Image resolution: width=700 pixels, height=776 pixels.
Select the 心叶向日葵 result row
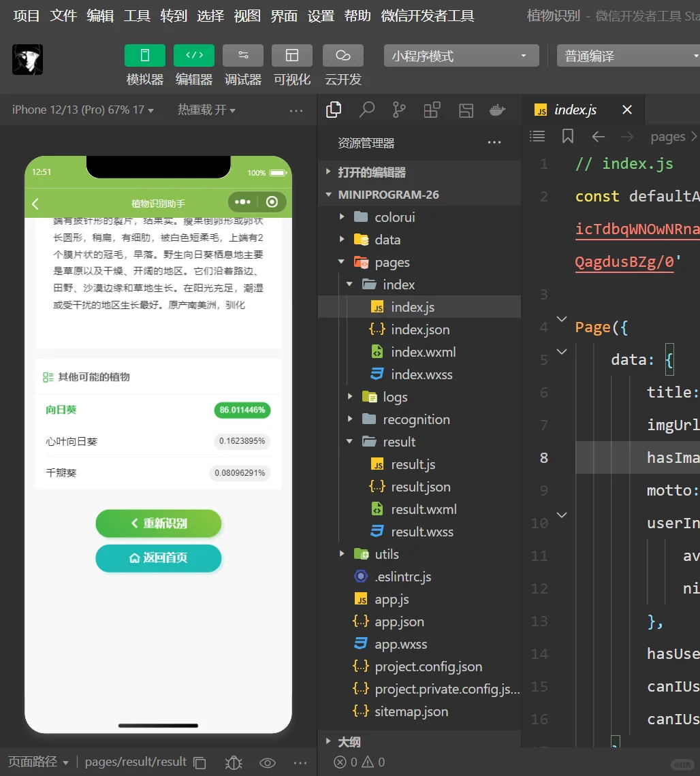159,441
